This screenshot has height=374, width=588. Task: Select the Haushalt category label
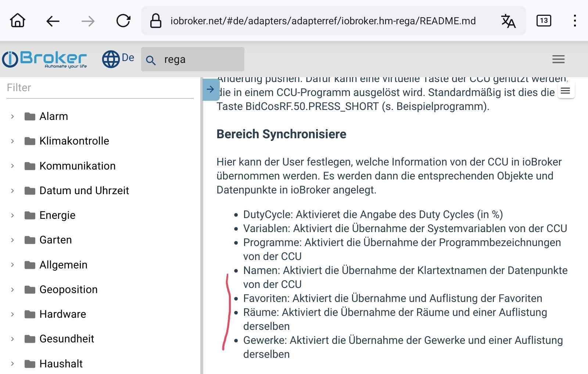point(61,364)
